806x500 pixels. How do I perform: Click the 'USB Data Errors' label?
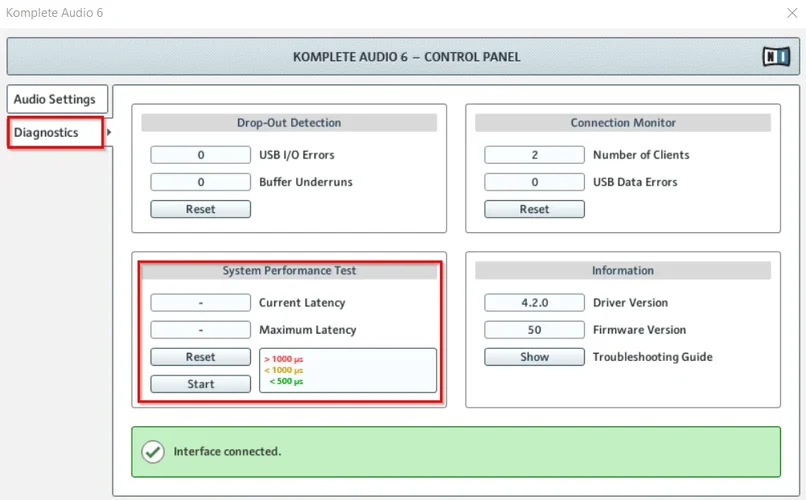(635, 182)
